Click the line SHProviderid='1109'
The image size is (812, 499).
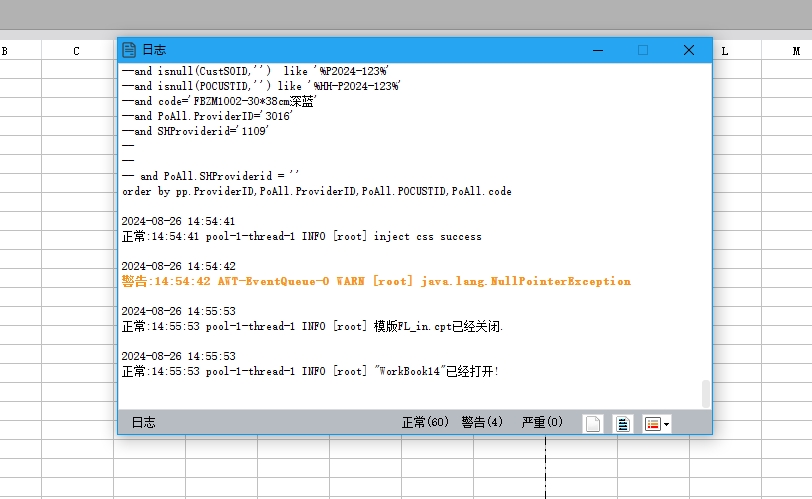[x=195, y=131]
